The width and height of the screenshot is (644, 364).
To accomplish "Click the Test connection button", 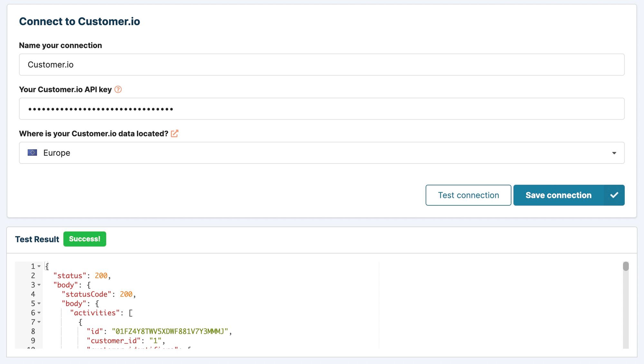I will click(468, 195).
